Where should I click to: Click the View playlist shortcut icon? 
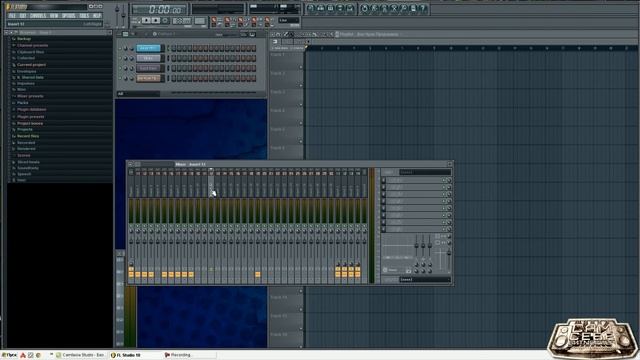311,8
